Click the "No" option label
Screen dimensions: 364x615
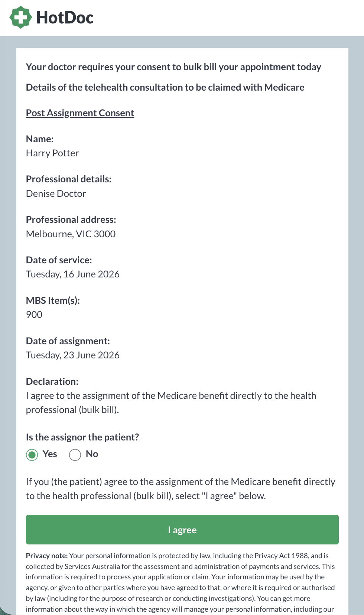pos(92,454)
